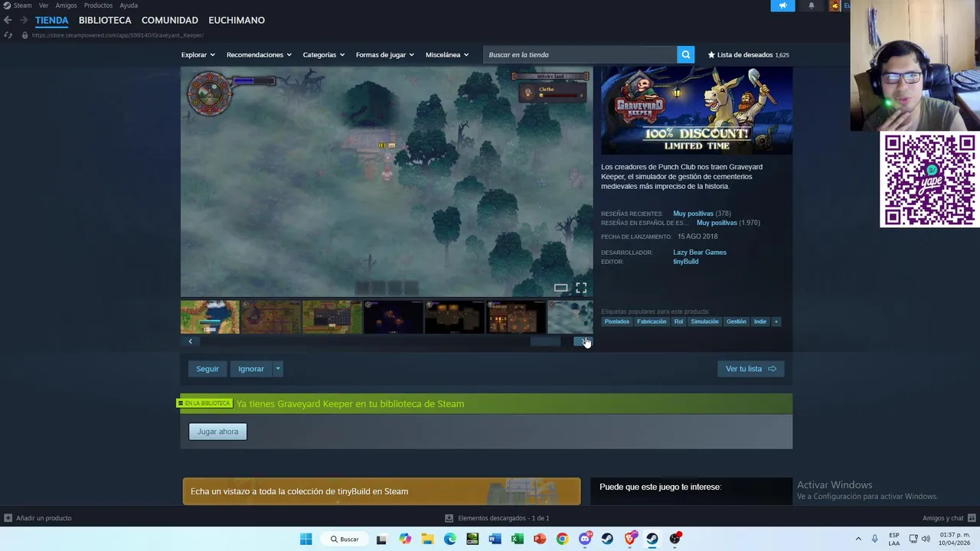
Task: Click the Buscar en la tienda search field
Action: [580, 54]
